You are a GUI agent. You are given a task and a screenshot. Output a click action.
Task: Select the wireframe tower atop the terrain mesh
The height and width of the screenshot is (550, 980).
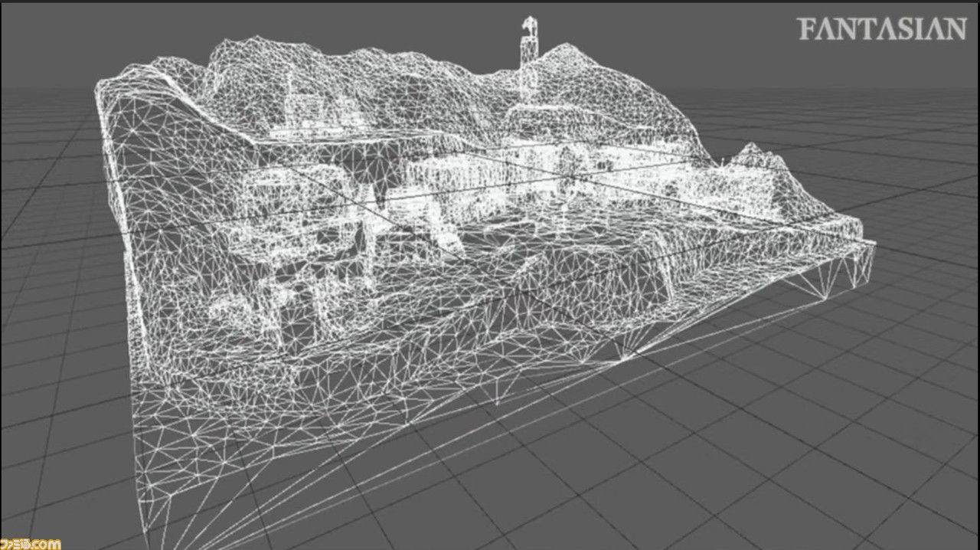(x=528, y=60)
